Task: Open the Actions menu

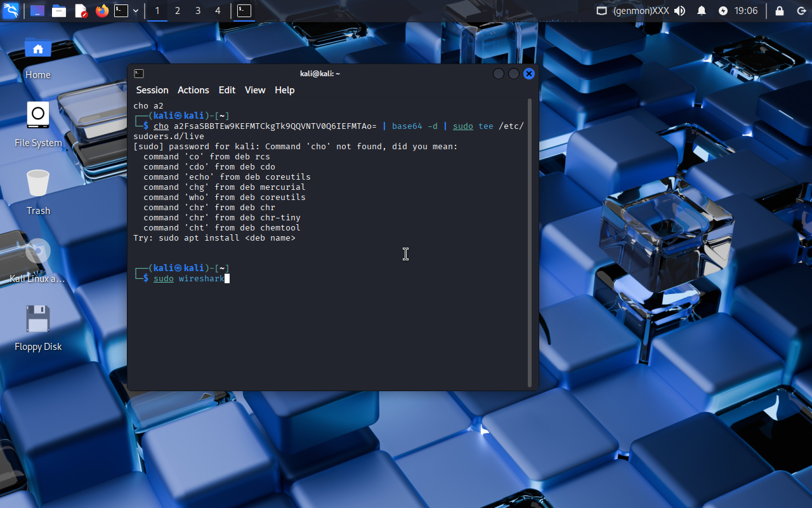Action: [x=193, y=90]
